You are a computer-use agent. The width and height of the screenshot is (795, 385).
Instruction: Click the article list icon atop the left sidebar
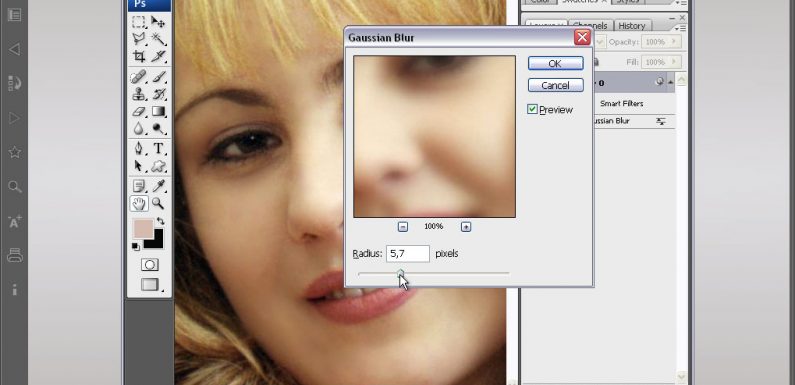point(15,15)
